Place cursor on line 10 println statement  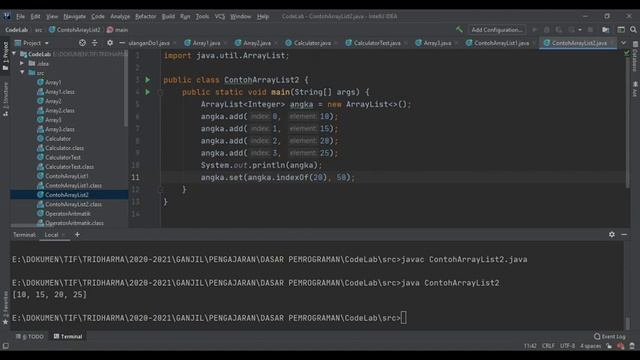[x=261, y=165]
